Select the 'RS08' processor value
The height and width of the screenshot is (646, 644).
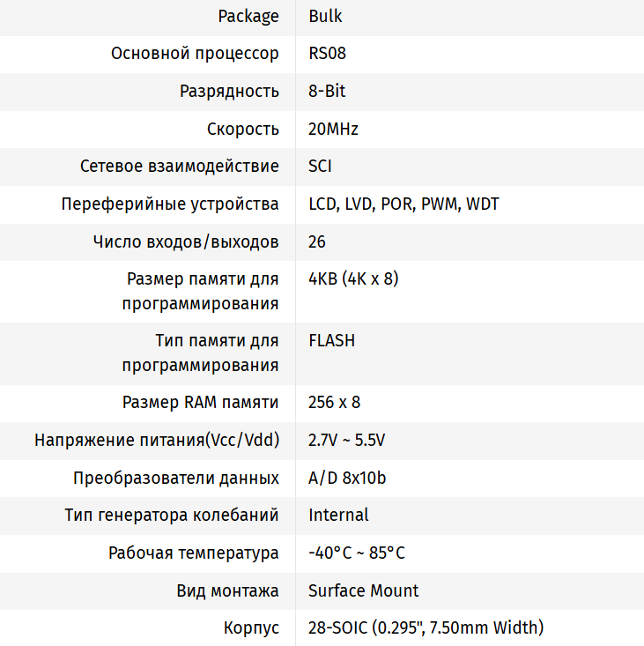point(327,54)
